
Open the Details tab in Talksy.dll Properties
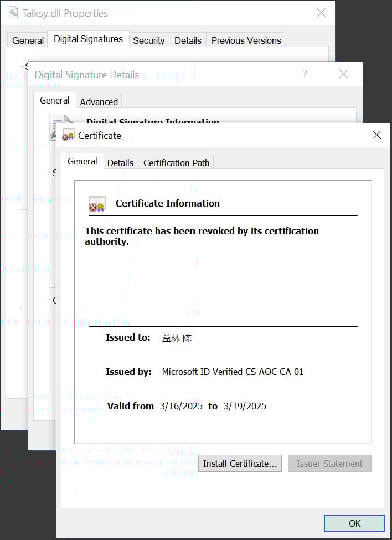click(188, 40)
